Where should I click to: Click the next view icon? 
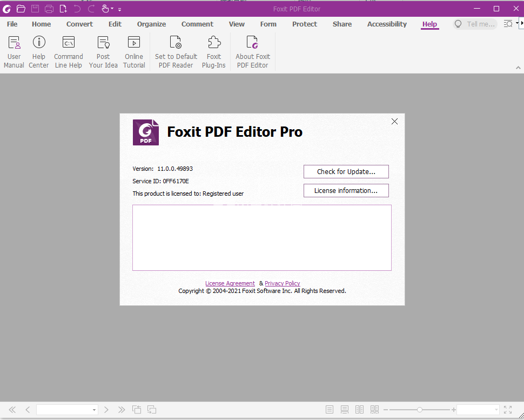[152, 410]
